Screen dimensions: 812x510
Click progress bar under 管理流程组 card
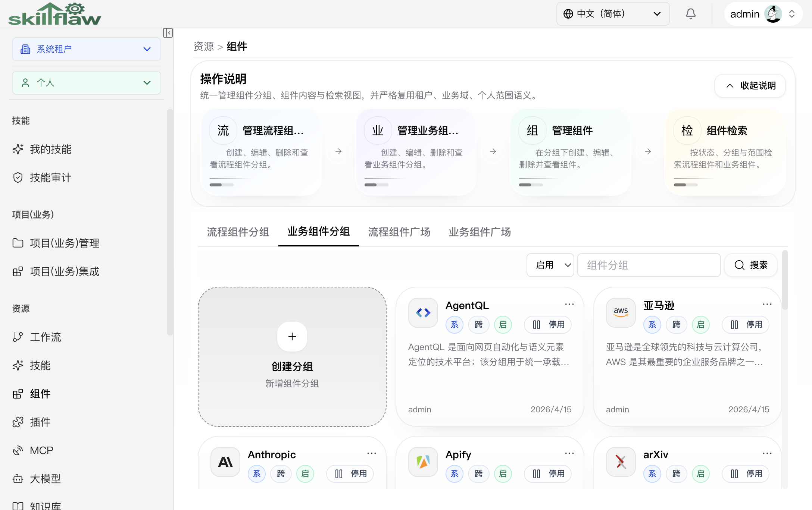click(x=222, y=185)
